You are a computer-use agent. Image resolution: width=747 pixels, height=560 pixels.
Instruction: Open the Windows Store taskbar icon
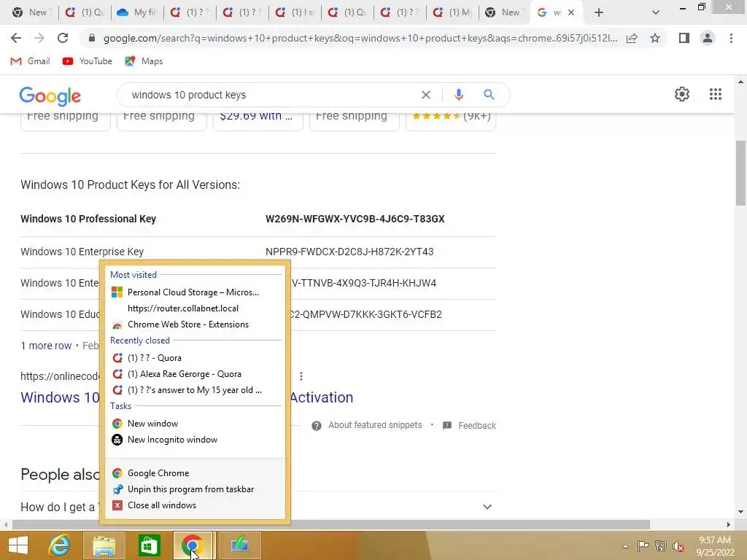coord(149,545)
